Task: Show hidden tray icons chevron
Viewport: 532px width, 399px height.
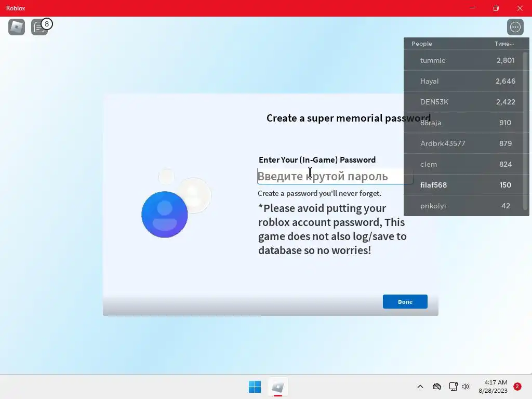Action: click(420, 387)
